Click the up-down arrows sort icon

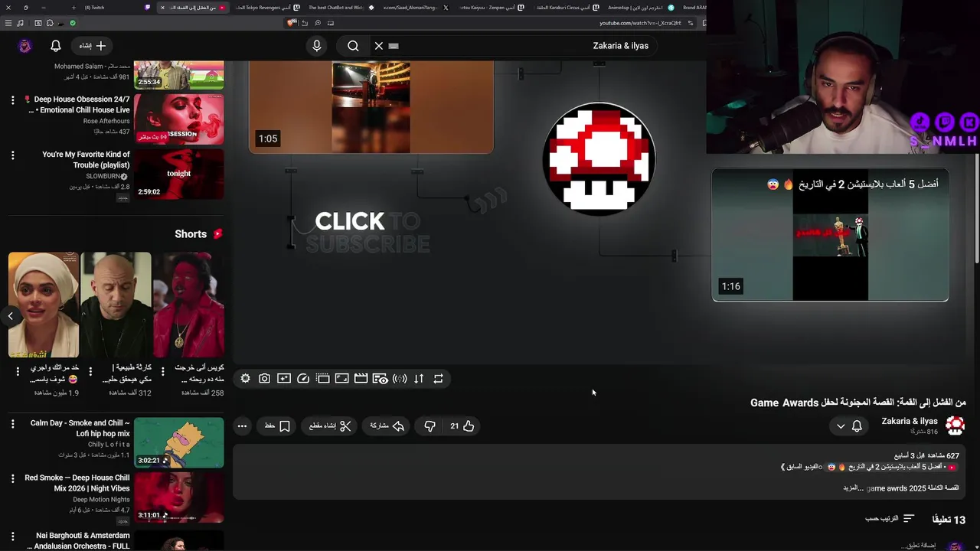coord(419,379)
